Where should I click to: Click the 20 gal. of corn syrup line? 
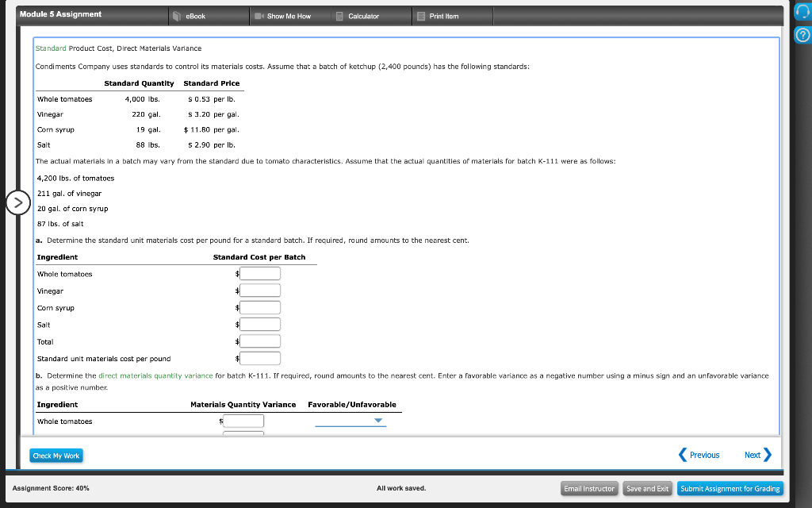(x=72, y=209)
